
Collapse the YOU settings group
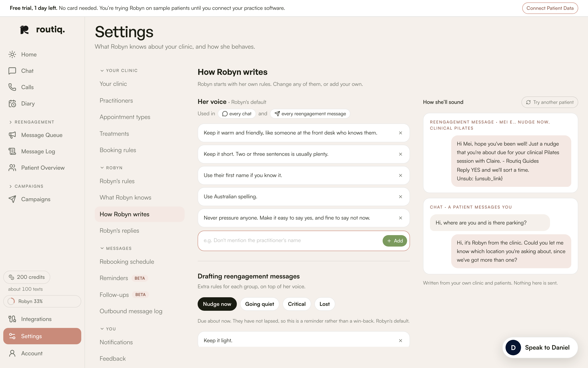tap(108, 329)
